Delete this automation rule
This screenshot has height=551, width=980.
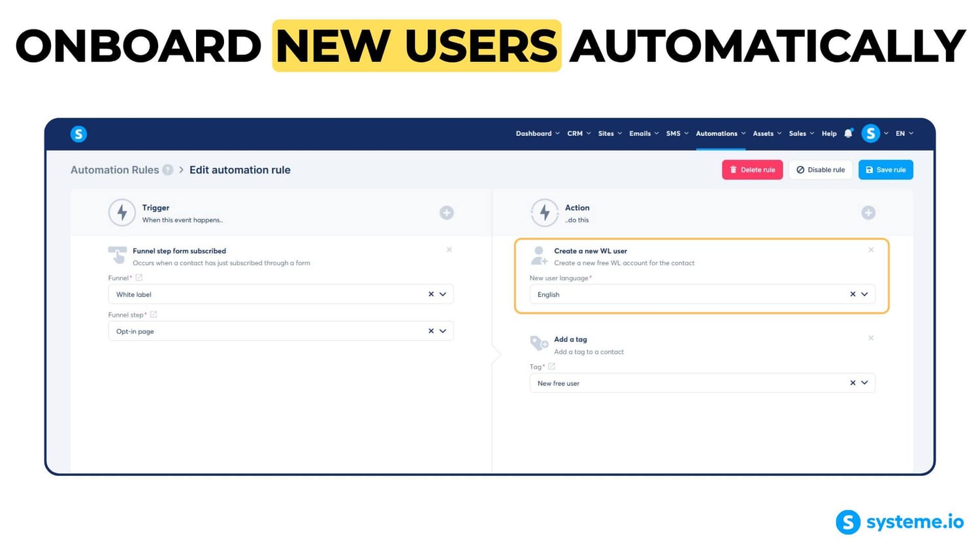click(x=752, y=170)
